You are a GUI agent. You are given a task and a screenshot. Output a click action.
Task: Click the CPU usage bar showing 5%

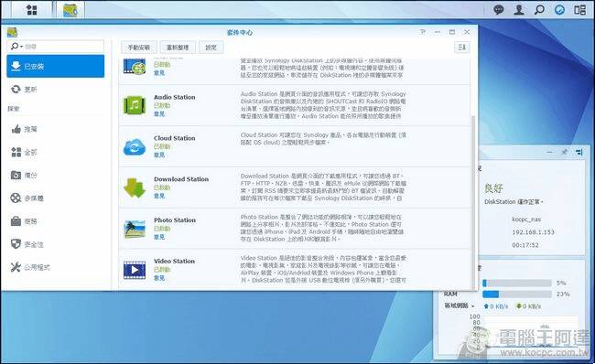pos(517,283)
